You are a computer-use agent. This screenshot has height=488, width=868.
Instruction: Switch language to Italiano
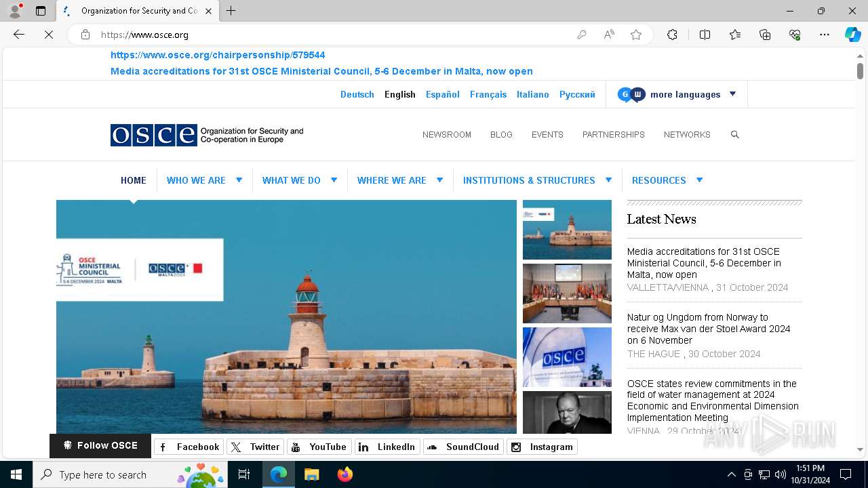[x=533, y=94]
